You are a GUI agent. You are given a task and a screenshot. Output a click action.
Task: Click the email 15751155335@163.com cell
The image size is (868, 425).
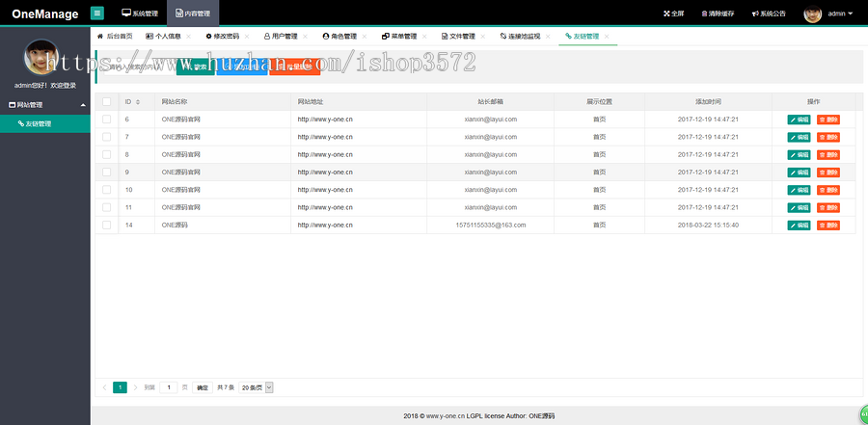[x=491, y=226]
